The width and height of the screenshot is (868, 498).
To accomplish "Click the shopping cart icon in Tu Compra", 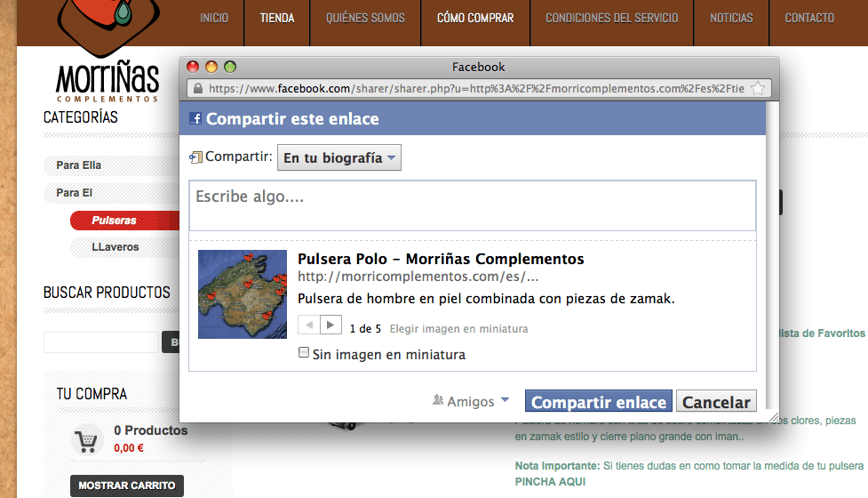I will 86,441.
